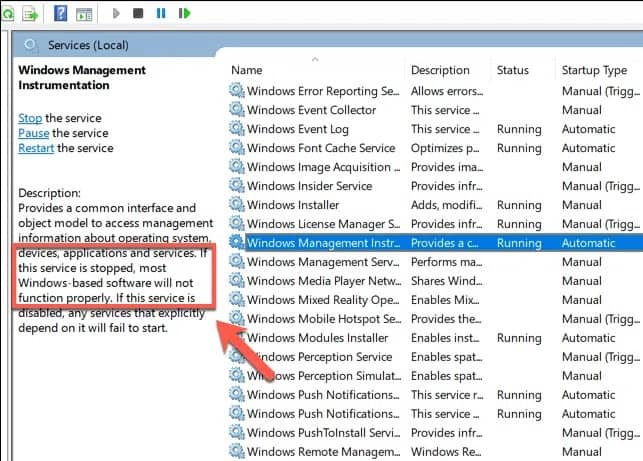The height and width of the screenshot is (461, 643).
Task: Select the Windows Font Cache Service name
Action: 321,148
